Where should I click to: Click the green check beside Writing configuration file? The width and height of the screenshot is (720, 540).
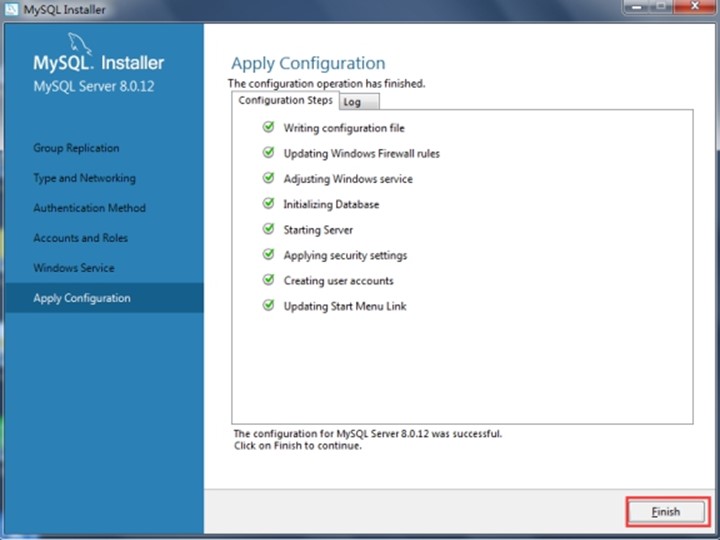pos(269,127)
